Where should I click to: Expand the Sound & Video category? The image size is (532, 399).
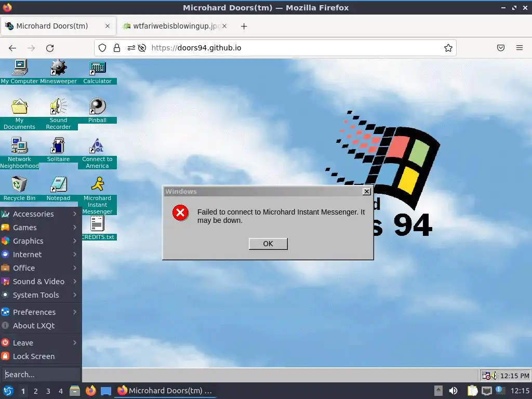tap(41, 282)
